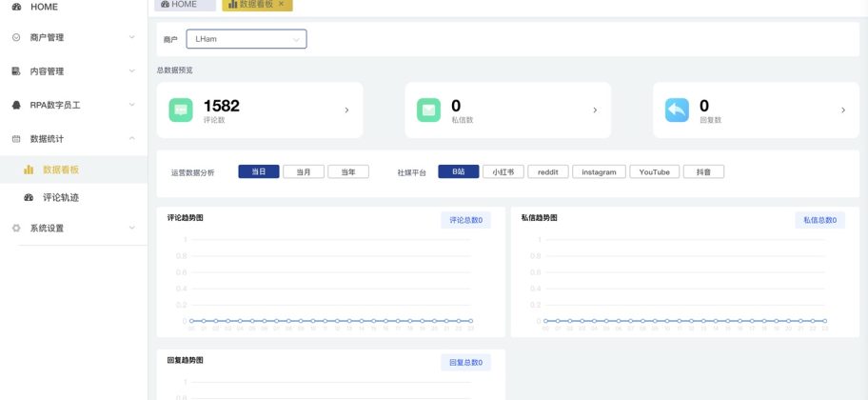Screen dimensions: 868x400
Task: Click the 数据看板 bar chart sidebar icon
Action: coord(29,170)
